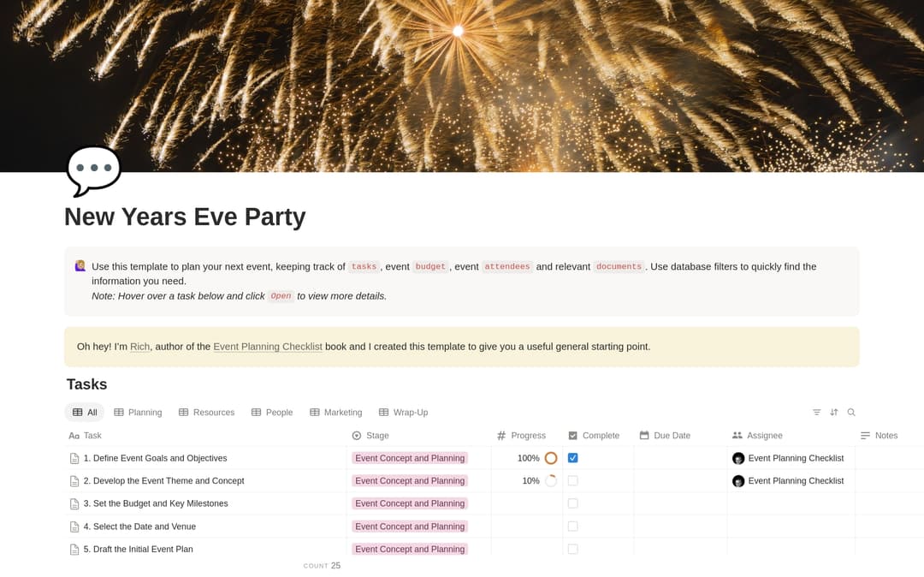Open the Progress column header menu
Viewport: 924px width, 577px height.
[527, 436]
